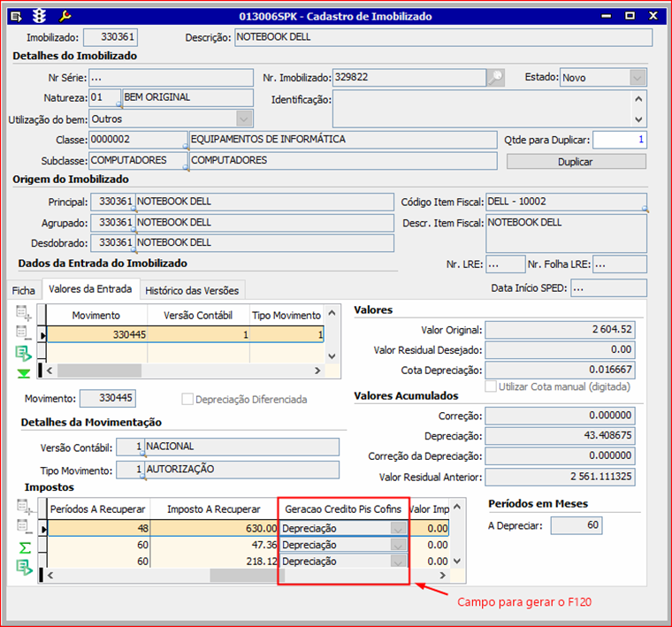Click the traffic light icon in title bar
Image resolution: width=672 pixels, height=627 pixels.
39,16
